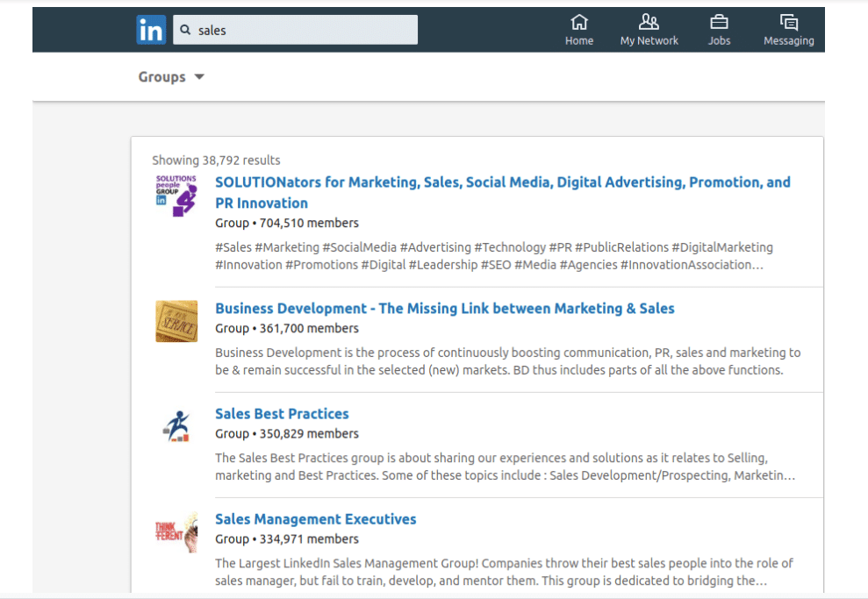Open SOLUTIONators group logo thumbnail
Screen dimensions: 868x599
tap(176, 196)
